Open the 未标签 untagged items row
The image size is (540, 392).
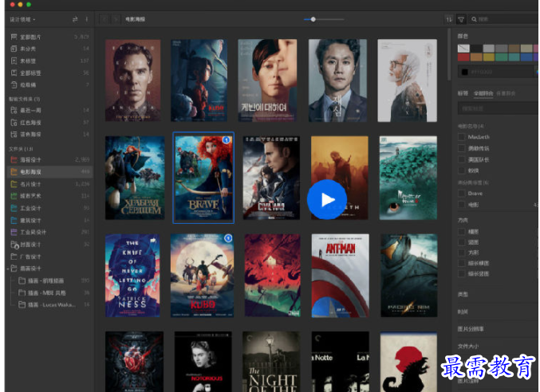pos(49,61)
